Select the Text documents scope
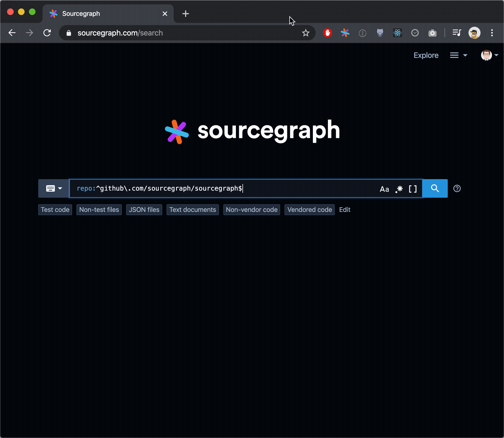 point(193,210)
